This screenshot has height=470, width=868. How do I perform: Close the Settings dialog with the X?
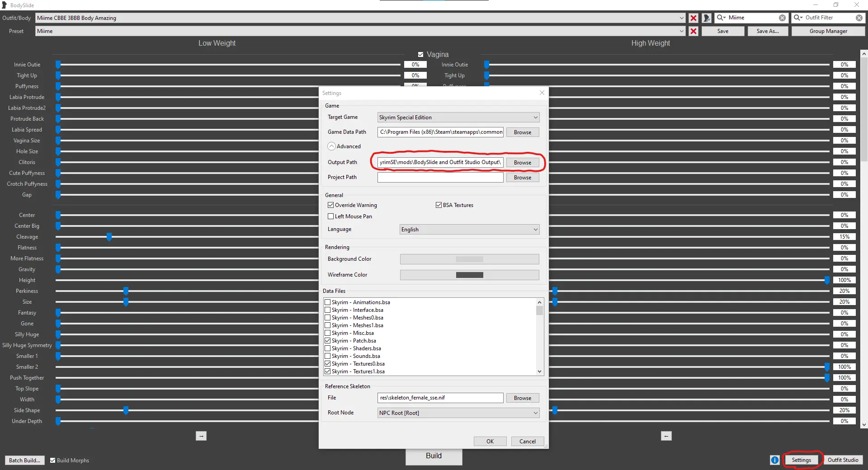(x=542, y=93)
